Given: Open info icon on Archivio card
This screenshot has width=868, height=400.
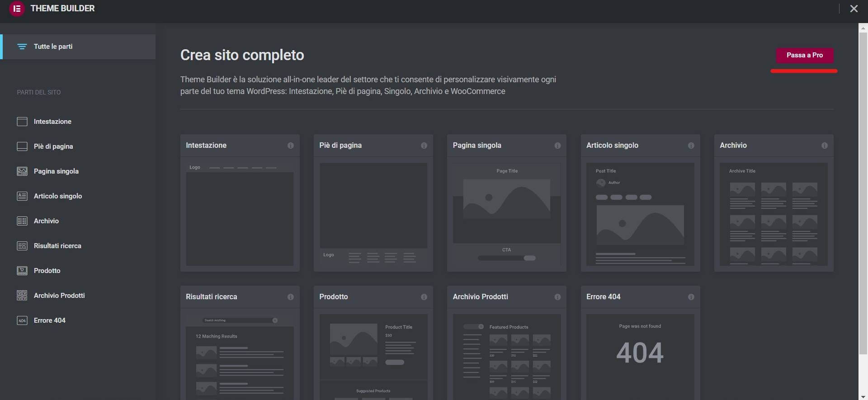Looking at the screenshot, I should (x=824, y=146).
